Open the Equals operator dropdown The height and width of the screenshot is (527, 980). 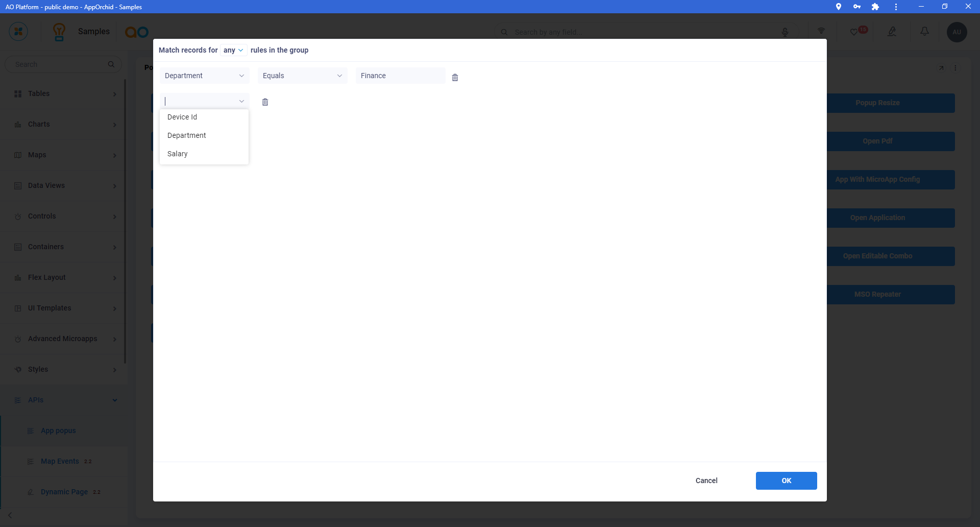(x=302, y=76)
